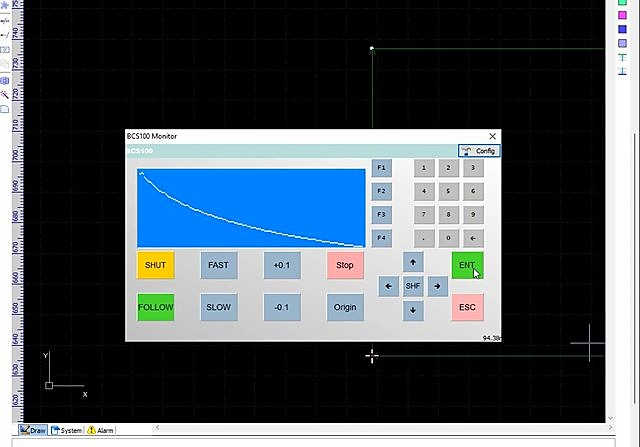The height and width of the screenshot is (447, 640).
Task: Tap keypad digit 7
Action: coord(424,214)
